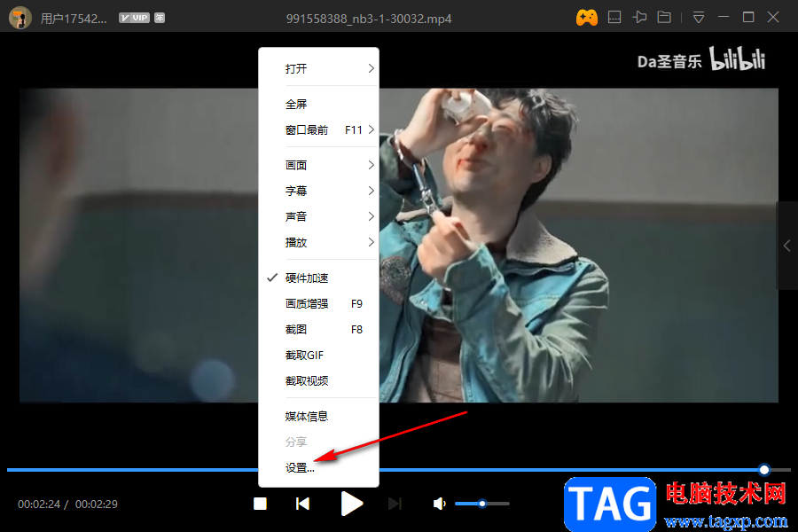Click the user avatar picture
This screenshot has width=798, height=532.
click(x=20, y=18)
